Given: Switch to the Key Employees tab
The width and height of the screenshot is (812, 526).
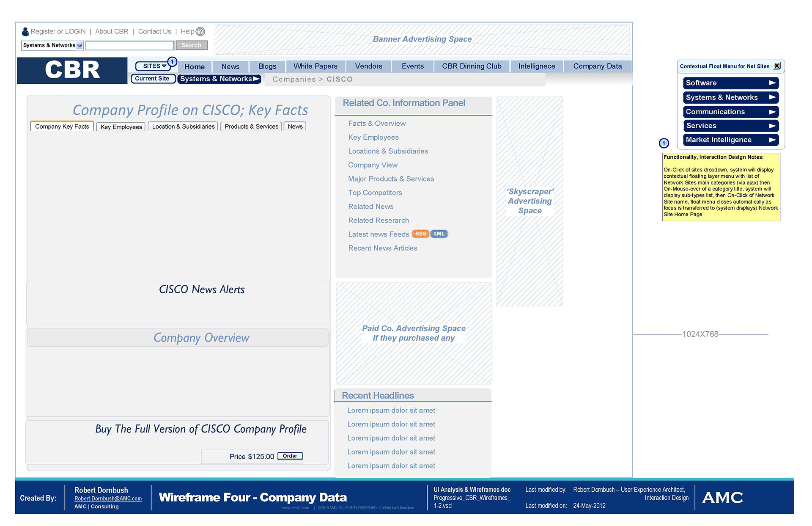Looking at the screenshot, I should [121, 127].
